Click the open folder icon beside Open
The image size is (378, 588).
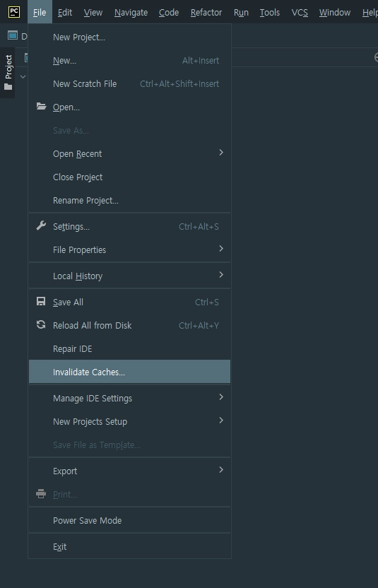click(x=41, y=107)
